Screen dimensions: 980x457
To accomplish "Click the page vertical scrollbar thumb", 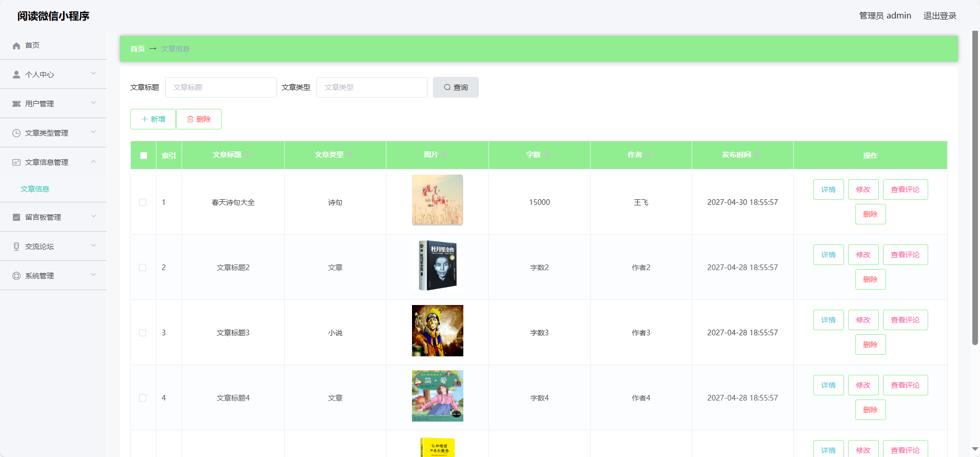I will (975, 188).
